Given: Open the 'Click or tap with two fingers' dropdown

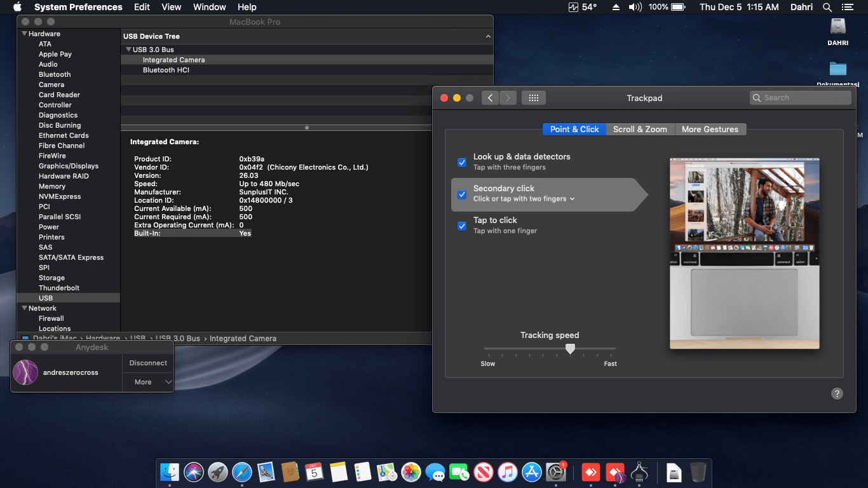Looking at the screenshot, I should point(524,199).
